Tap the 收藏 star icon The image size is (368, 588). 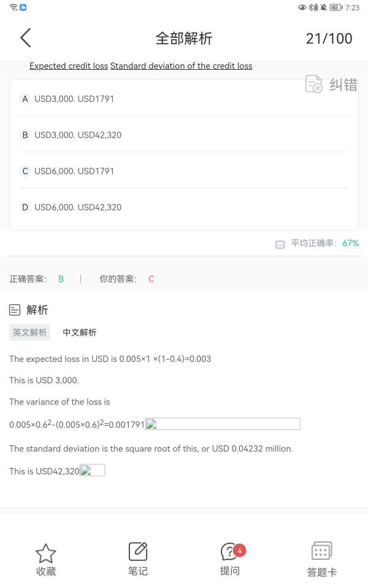[x=46, y=553]
